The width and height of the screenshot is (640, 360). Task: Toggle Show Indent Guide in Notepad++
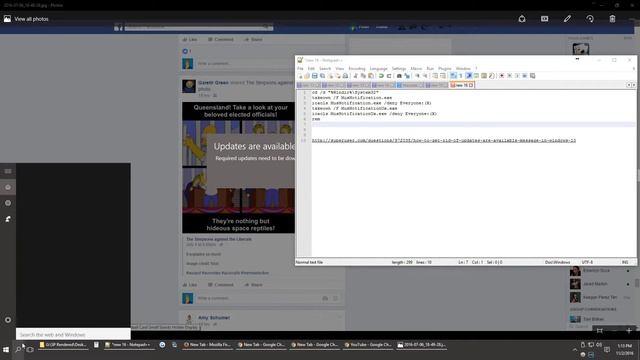[469, 76]
